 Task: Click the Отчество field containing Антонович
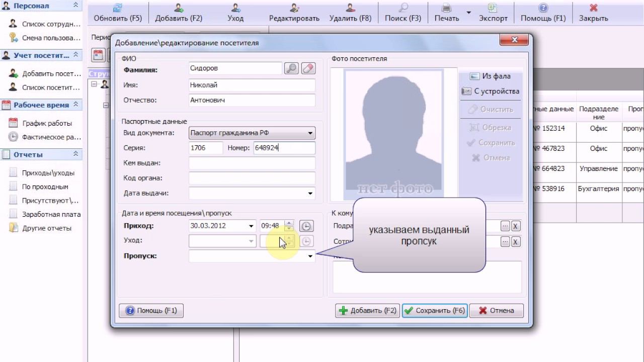(x=252, y=101)
